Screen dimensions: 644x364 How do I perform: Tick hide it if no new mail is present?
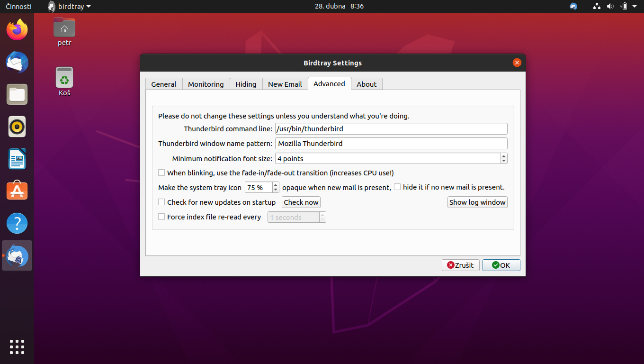click(x=397, y=187)
